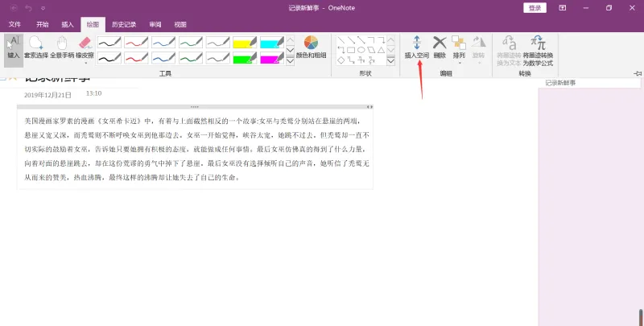This screenshot has height=326, width=644.
Task: Click the container width arrows handle
Action: point(369,107)
